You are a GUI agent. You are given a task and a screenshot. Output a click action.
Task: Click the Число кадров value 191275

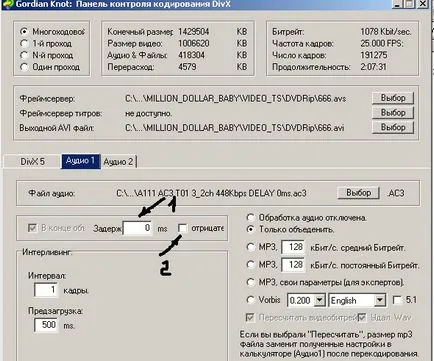click(374, 55)
